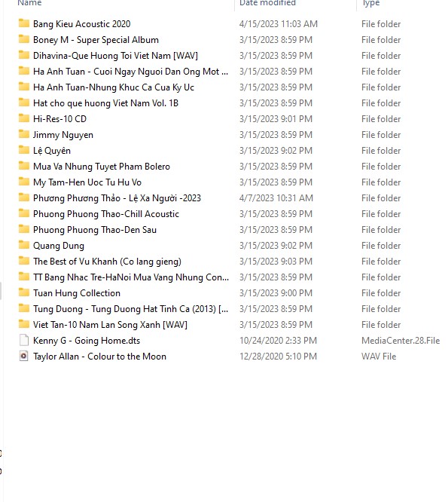The height and width of the screenshot is (502, 448).
Task: Click the Taylor Allan WAV file icon
Action: pyautogui.click(x=23, y=356)
